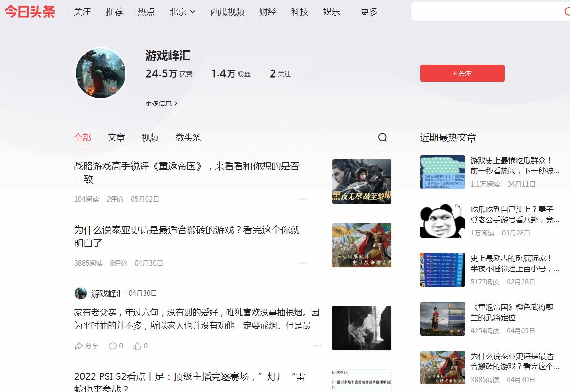Viewport: 570px width, 392px height.
Task: Click the thumbnail for 游戏史上最惨吃瓜群众
Action: click(x=443, y=172)
